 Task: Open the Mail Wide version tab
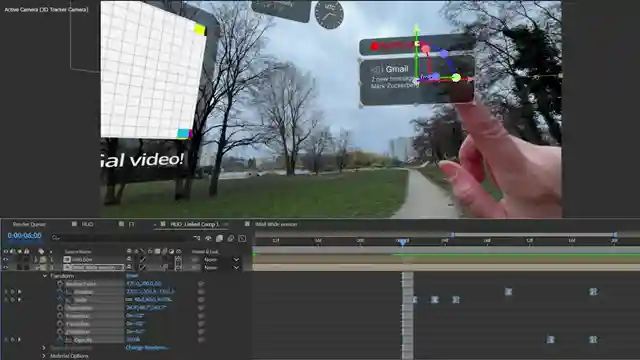coord(276,224)
